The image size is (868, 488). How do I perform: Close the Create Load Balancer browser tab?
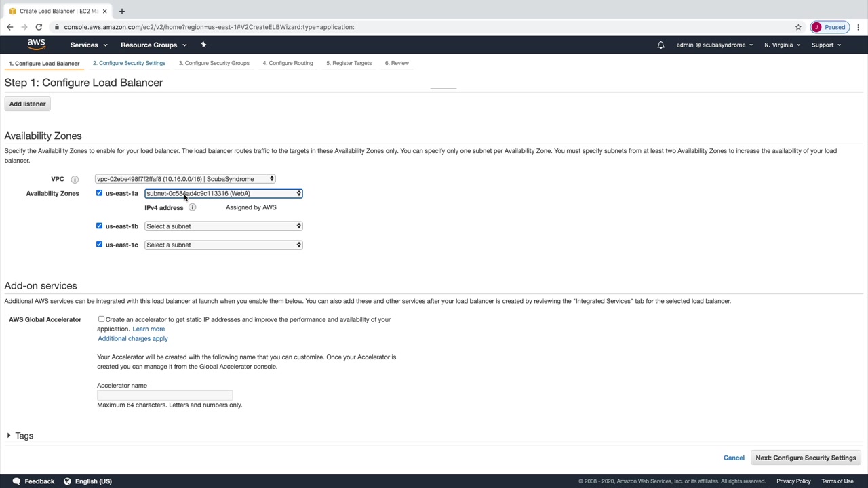104,11
